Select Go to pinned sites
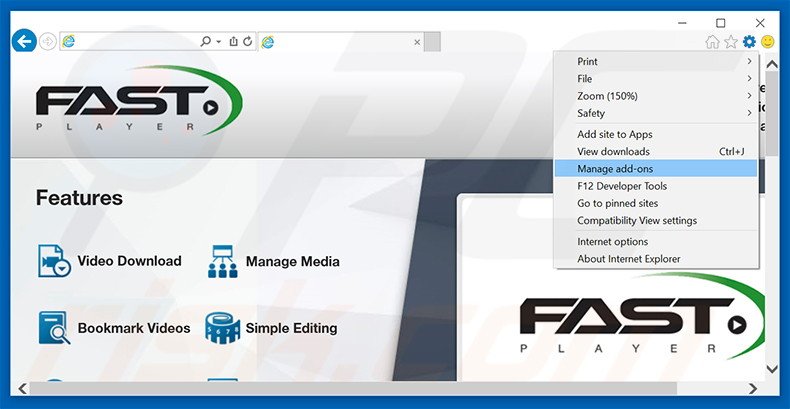The image size is (790, 409). (x=656, y=203)
